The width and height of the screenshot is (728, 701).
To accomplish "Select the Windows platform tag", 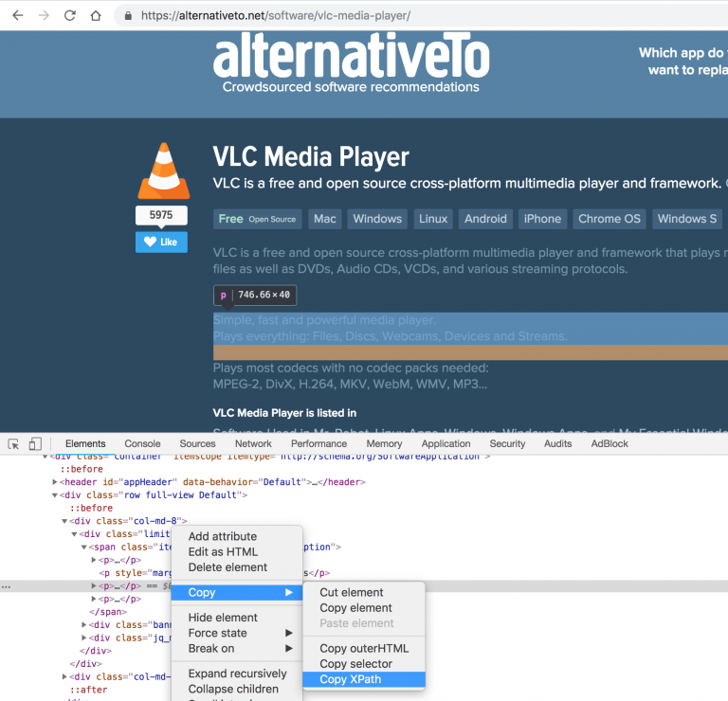I will [377, 219].
